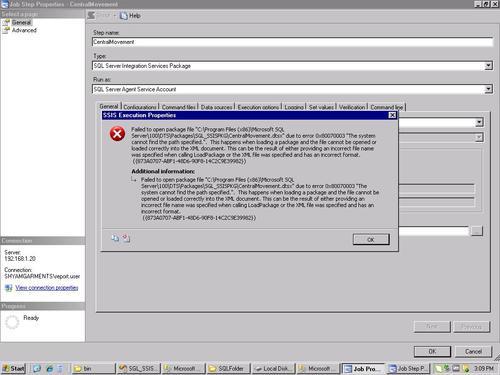500x375 pixels.
Task: Switch to the Job Pro... taskbar item
Action: tap(363, 368)
